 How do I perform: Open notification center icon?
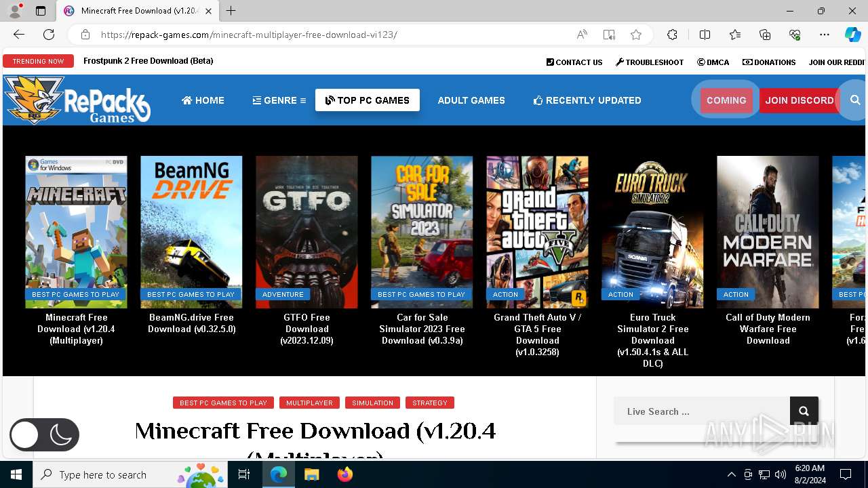coord(846,474)
